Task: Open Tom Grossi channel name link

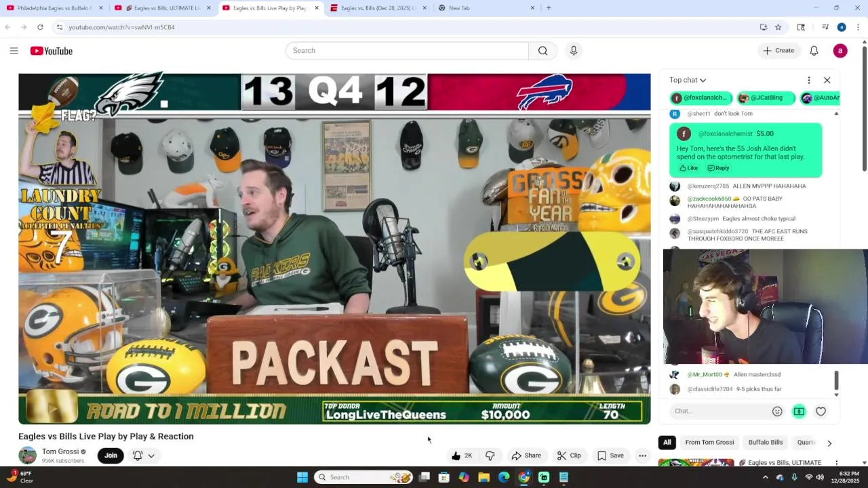Action: click(x=60, y=451)
